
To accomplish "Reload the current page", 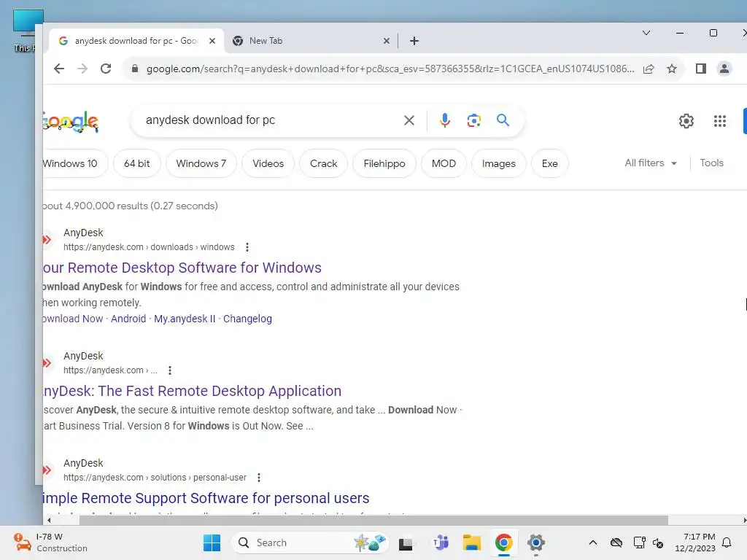I will pyautogui.click(x=106, y=69).
